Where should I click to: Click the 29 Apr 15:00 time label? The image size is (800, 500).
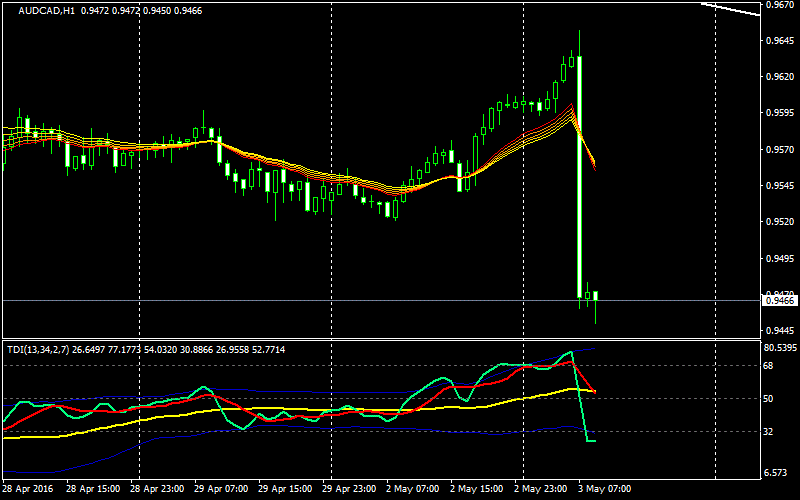tap(285, 490)
